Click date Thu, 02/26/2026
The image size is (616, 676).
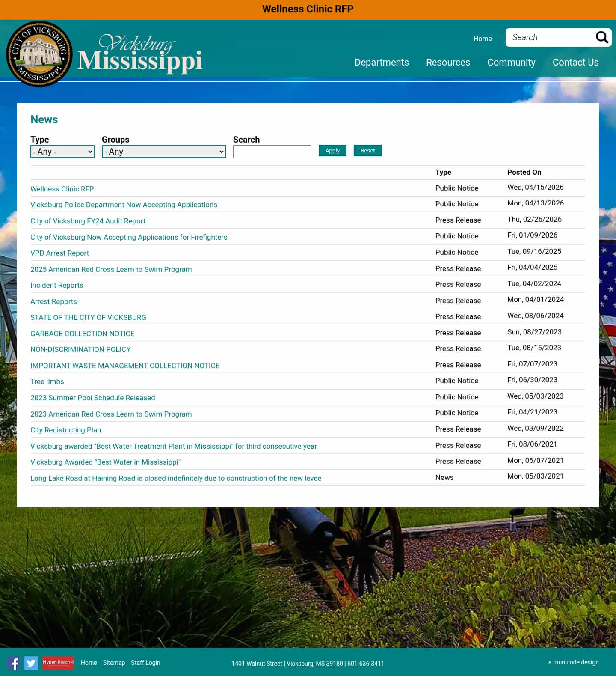pyautogui.click(x=534, y=219)
